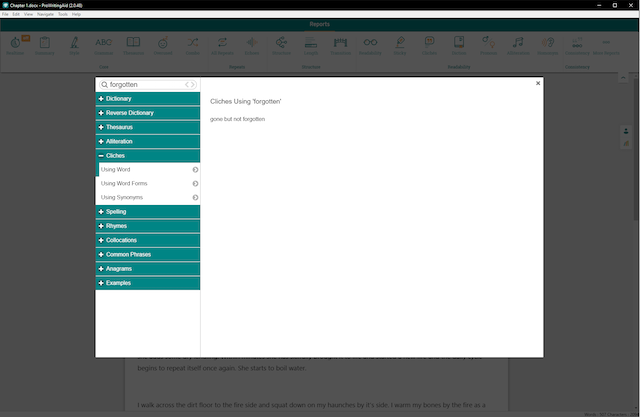Click the Using Word arrow icon
This screenshot has width=640, height=417.
(x=195, y=170)
